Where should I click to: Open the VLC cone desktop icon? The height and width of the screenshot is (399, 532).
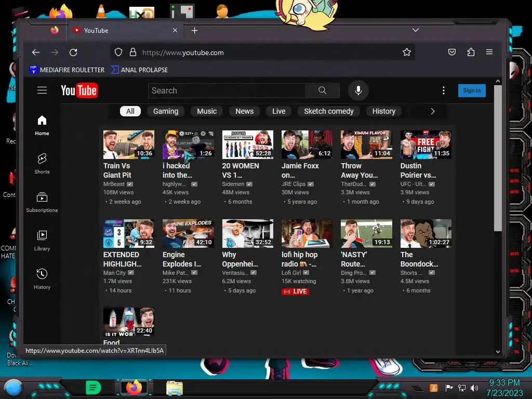pos(101,11)
